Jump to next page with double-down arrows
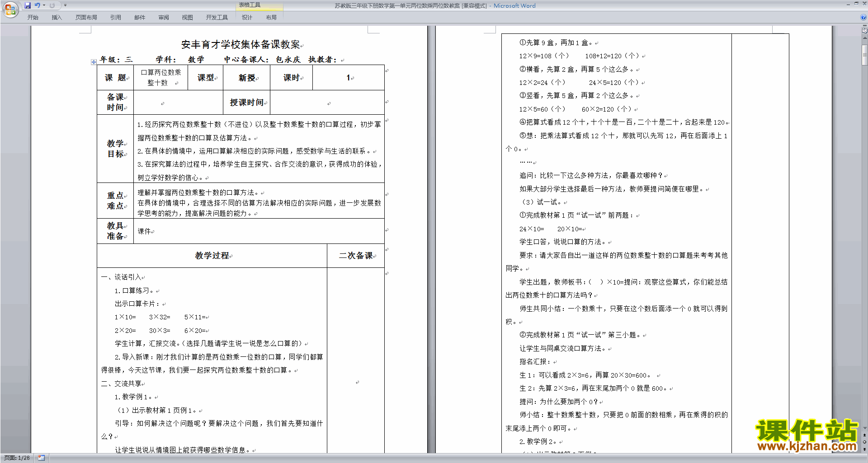The height and width of the screenshot is (463, 868). [x=864, y=449]
